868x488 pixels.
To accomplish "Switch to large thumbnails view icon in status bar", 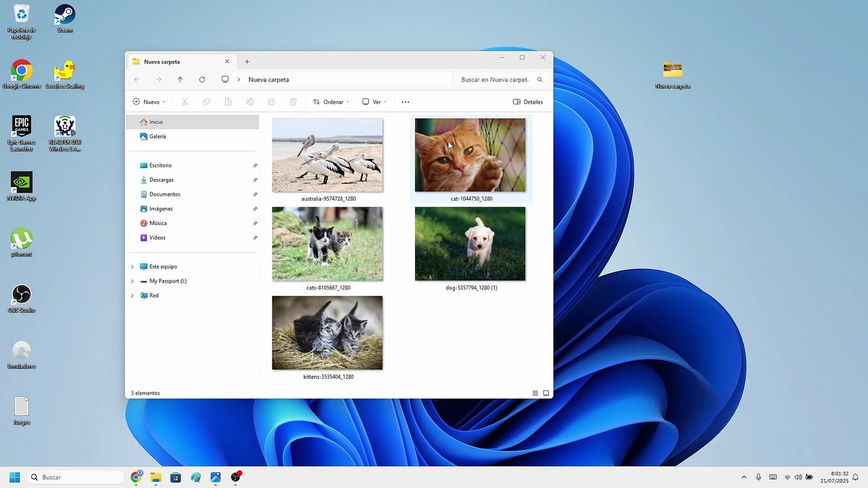I will click(546, 393).
